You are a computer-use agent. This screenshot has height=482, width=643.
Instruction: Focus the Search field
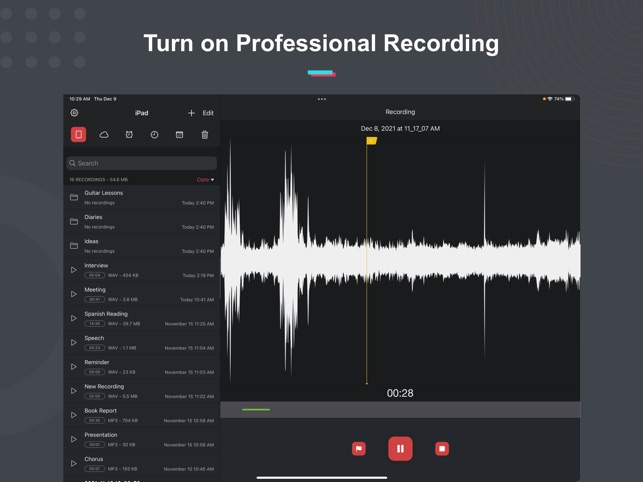tap(141, 163)
